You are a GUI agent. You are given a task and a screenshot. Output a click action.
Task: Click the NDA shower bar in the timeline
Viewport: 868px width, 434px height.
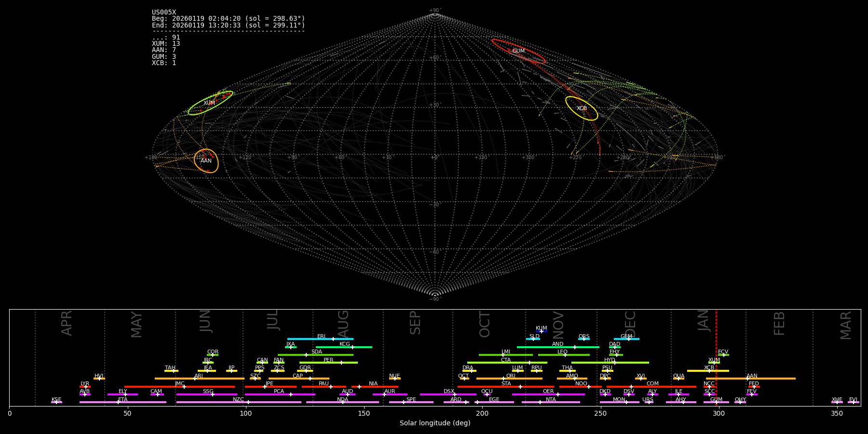(x=342, y=402)
